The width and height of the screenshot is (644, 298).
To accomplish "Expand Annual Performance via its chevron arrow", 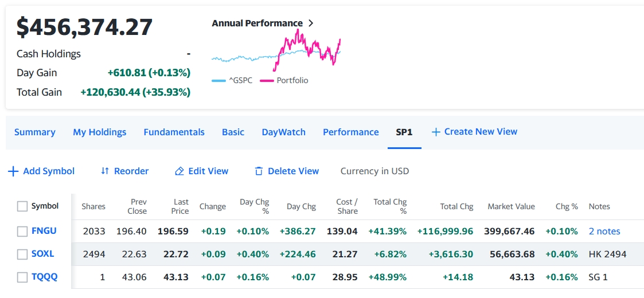I will [x=311, y=23].
